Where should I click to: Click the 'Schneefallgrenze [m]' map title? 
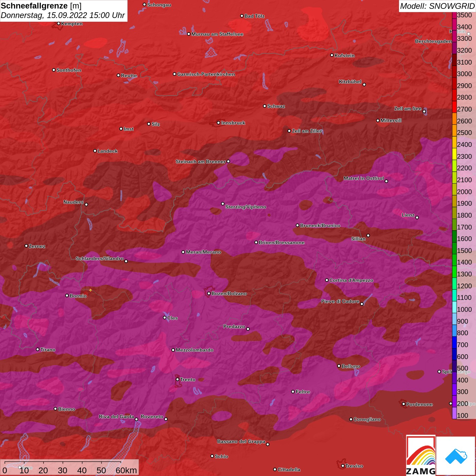[41, 6]
